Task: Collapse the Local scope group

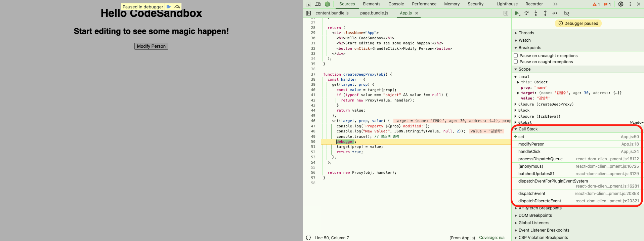Action: pyautogui.click(x=515, y=77)
